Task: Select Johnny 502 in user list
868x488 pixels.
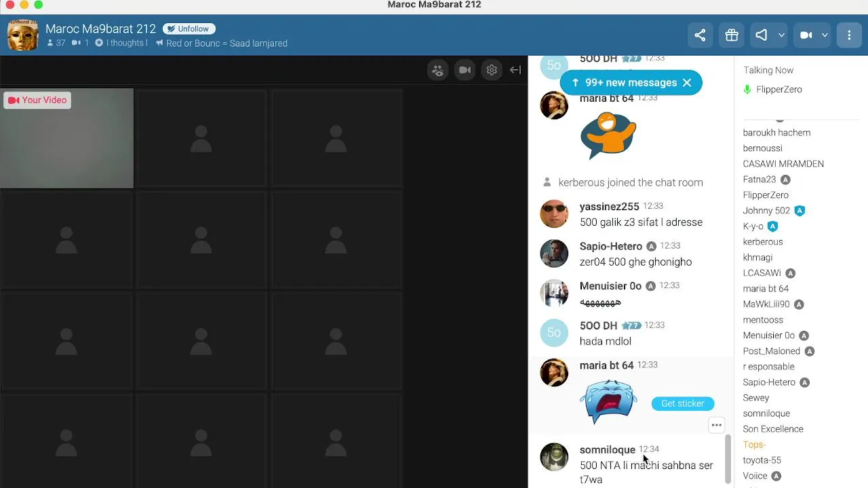Action: tap(766, 211)
